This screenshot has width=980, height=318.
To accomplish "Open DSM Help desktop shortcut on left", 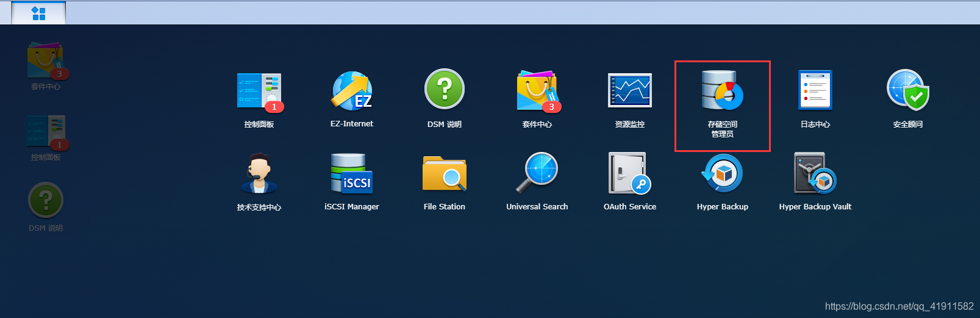I will pos(46,200).
